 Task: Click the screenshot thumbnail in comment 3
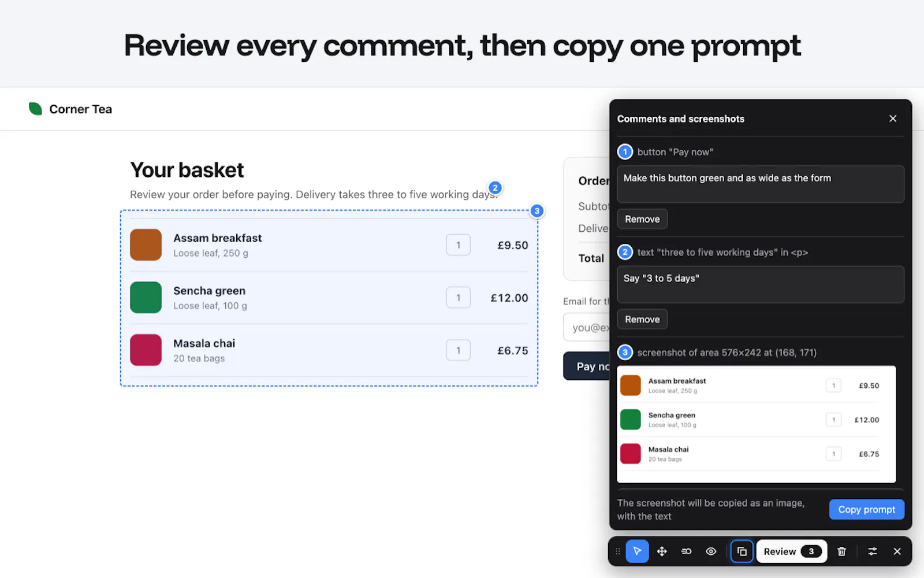[757, 424]
